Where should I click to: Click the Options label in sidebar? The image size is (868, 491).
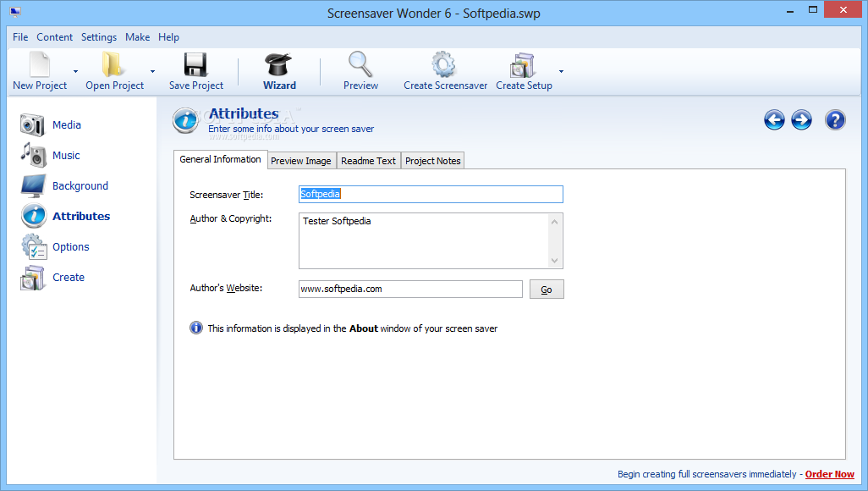pyautogui.click(x=71, y=246)
